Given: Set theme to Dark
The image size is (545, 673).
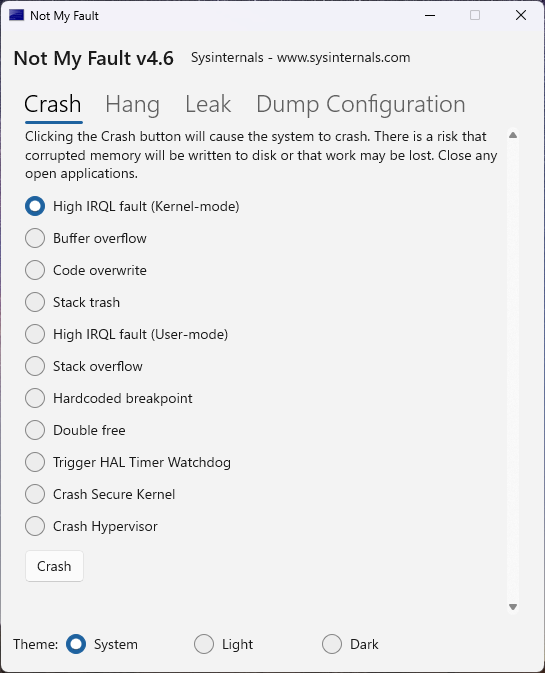Looking at the screenshot, I should tap(332, 644).
